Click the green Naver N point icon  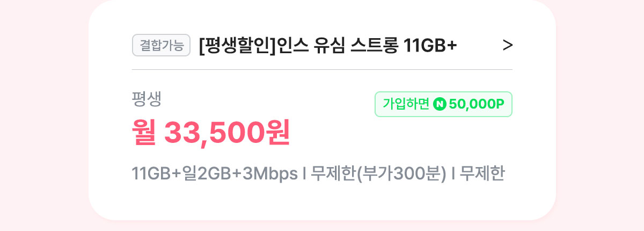point(440,104)
